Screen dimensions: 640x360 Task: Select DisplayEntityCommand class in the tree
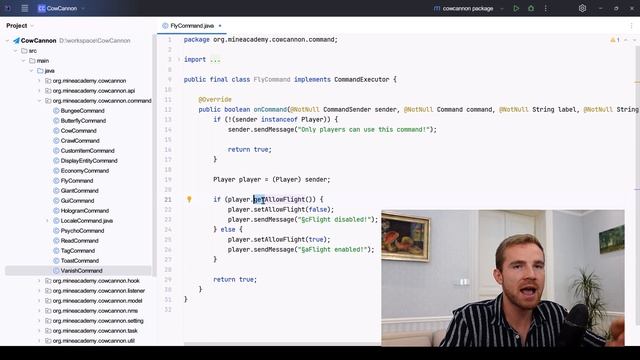(89, 161)
